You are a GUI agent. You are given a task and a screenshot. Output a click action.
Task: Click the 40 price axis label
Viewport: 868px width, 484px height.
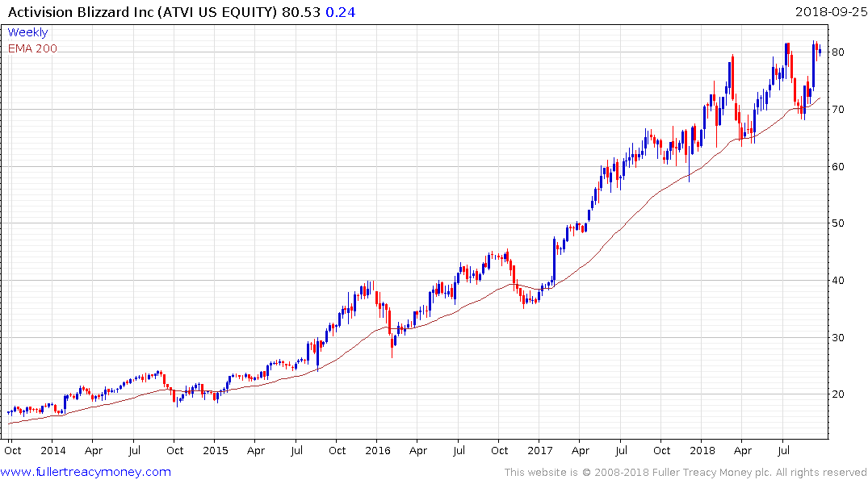(x=837, y=281)
